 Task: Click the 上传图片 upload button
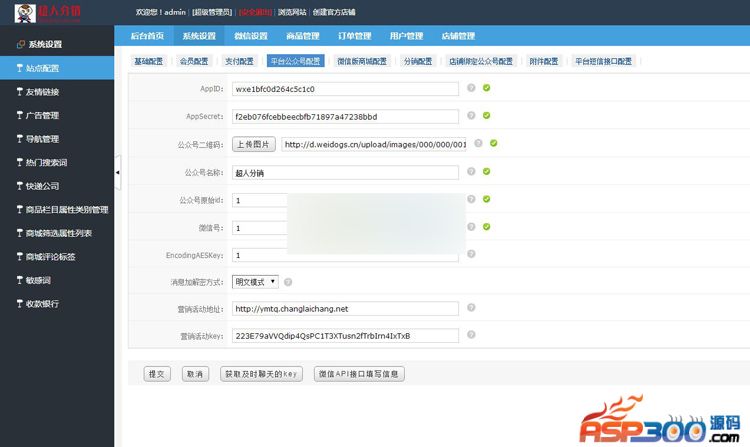254,144
